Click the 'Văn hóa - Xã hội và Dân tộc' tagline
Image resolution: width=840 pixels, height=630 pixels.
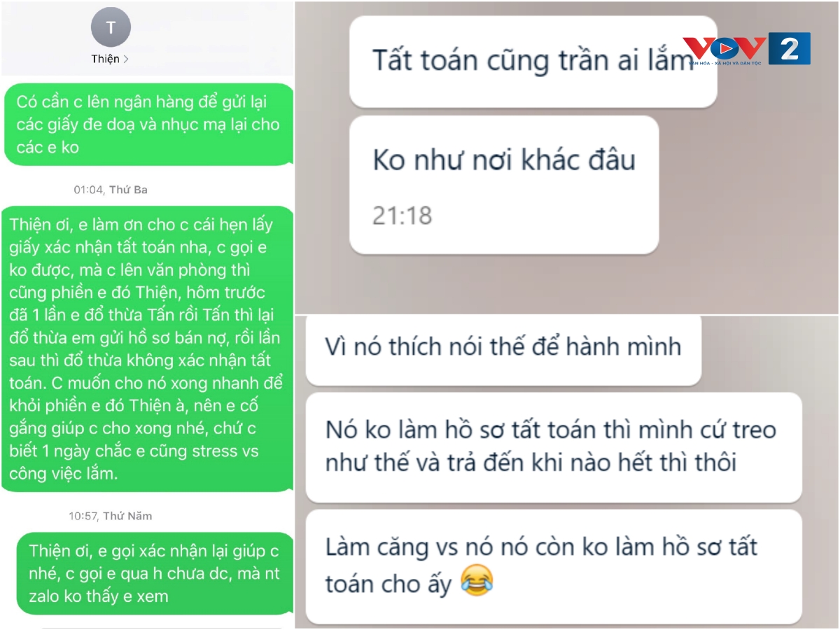point(726,62)
